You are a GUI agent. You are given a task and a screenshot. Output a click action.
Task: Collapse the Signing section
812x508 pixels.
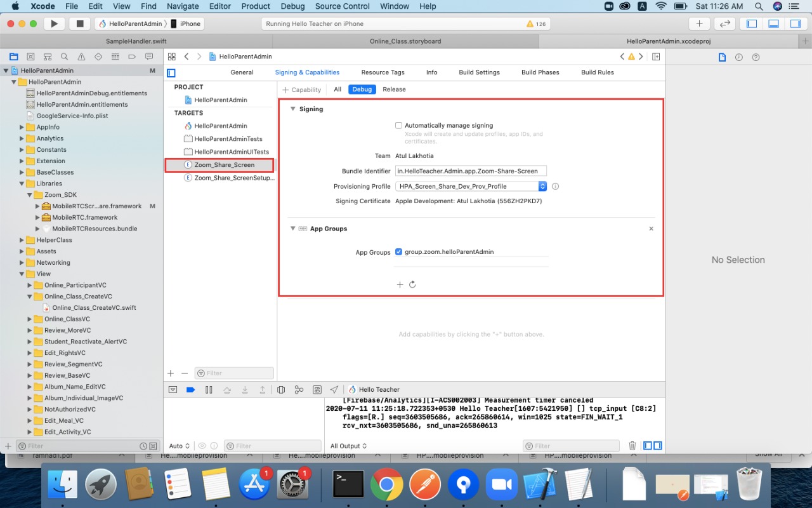point(293,109)
